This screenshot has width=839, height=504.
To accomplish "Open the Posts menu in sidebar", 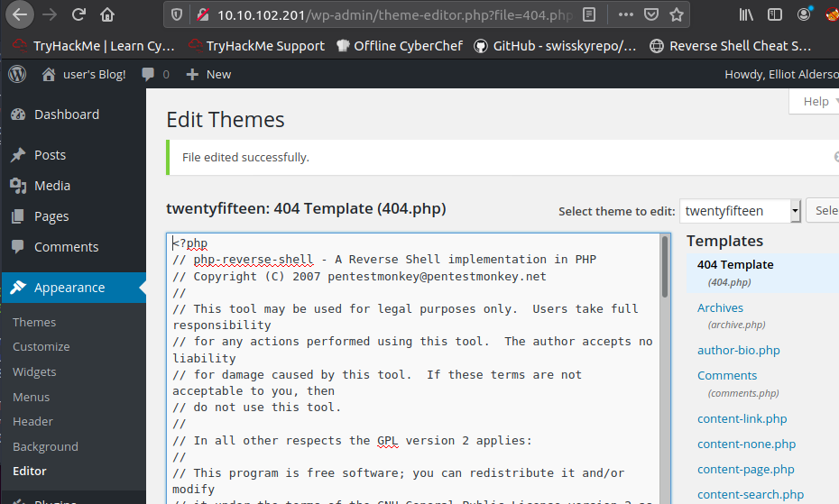I will [x=50, y=155].
